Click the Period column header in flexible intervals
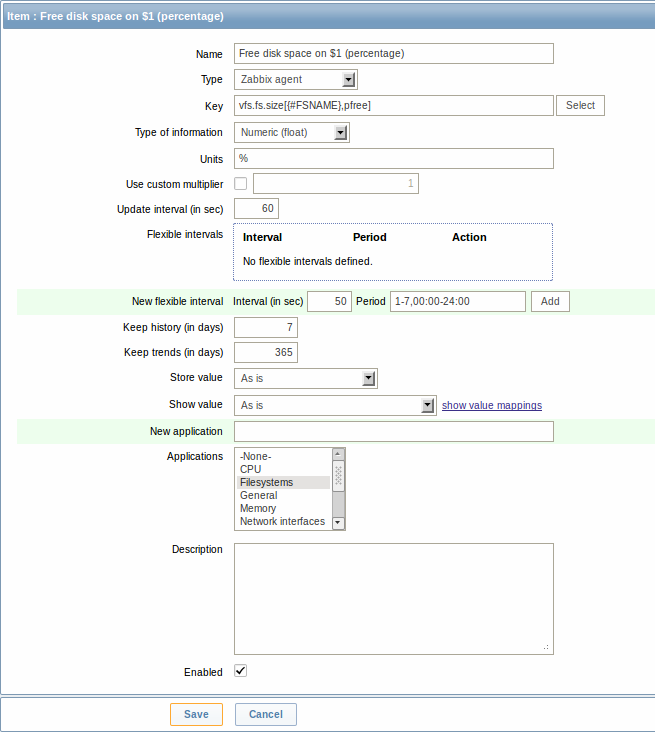The height and width of the screenshot is (732, 655). [370, 238]
